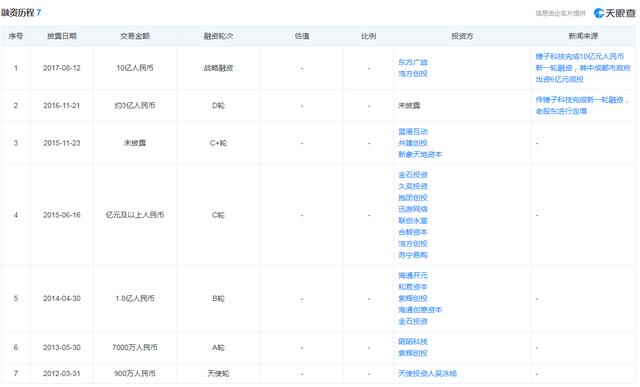Open investor 海通开元 link
The image size is (640, 387).
point(413,276)
